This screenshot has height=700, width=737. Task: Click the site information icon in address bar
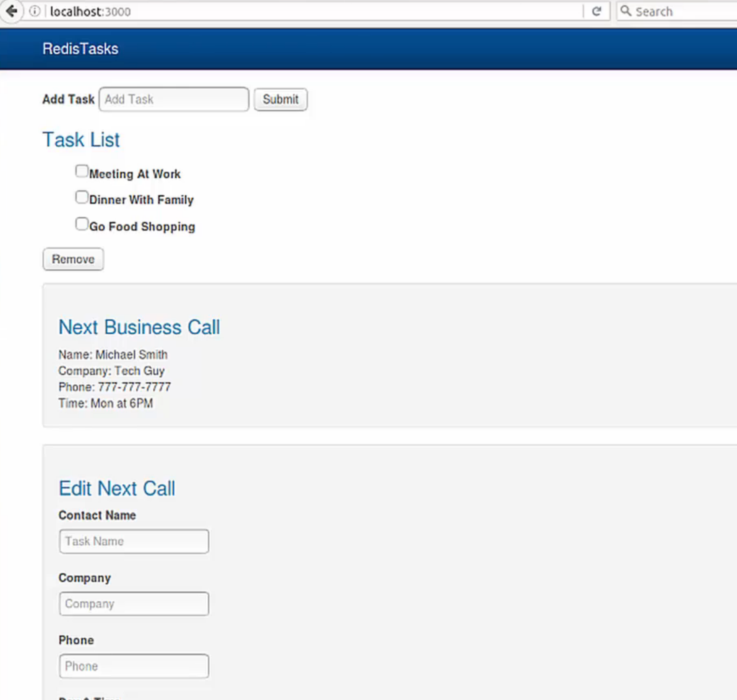[x=35, y=11]
